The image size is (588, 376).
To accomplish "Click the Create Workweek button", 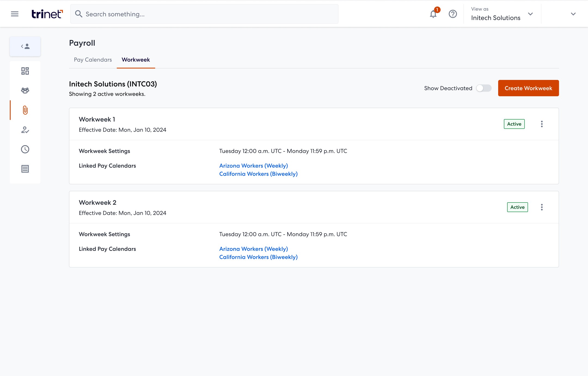I will tap(528, 88).
